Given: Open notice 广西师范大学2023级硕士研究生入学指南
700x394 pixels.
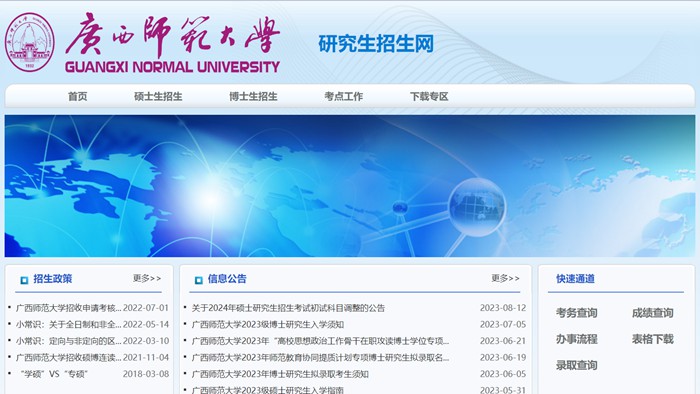Looking at the screenshot, I should tap(267, 390).
